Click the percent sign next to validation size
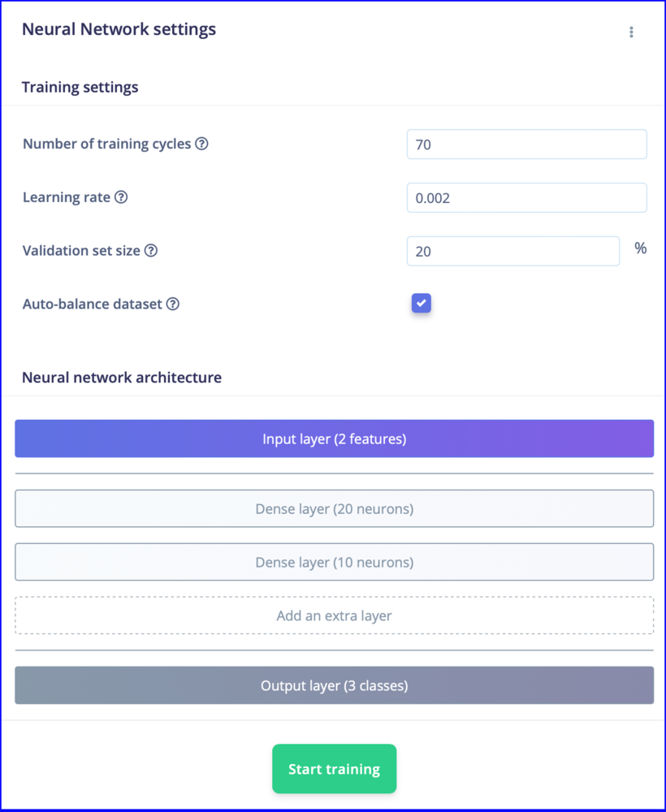Screen dimensions: 666x812 click(641, 248)
